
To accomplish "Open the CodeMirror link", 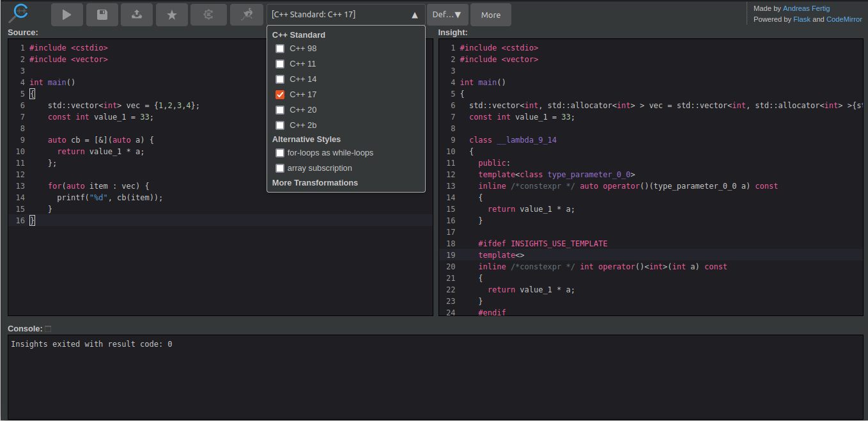I will pyautogui.click(x=844, y=19).
